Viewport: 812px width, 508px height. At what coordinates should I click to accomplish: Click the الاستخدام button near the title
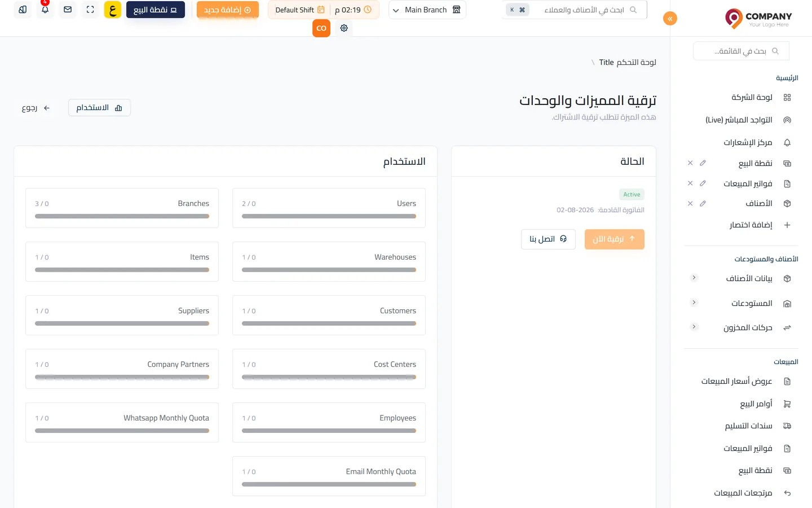point(99,108)
